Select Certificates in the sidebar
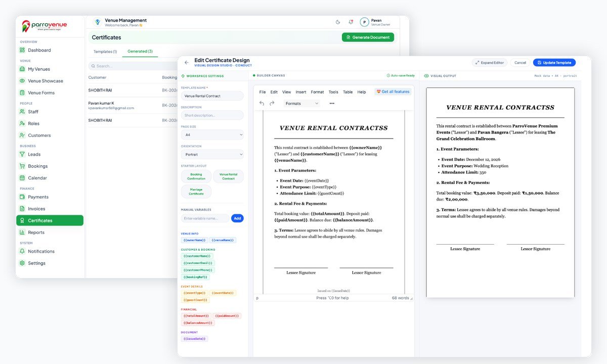The width and height of the screenshot is (607, 364). click(50, 220)
